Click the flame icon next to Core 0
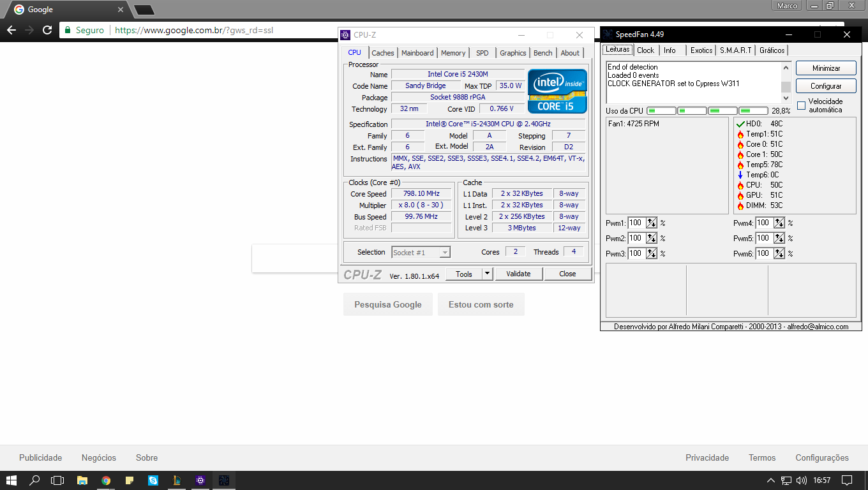 [x=740, y=144]
